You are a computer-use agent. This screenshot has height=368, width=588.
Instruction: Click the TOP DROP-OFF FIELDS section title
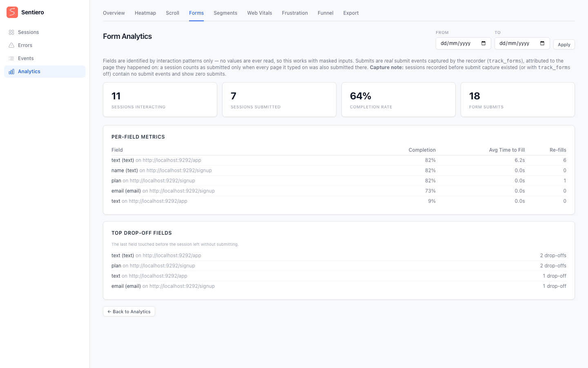(x=142, y=233)
